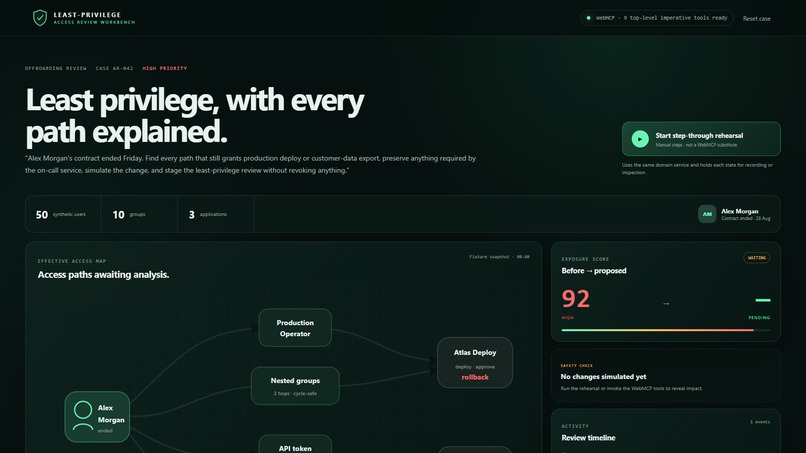806x453 pixels.
Task: Select the Production Operator node
Action: click(x=295, y=328)
